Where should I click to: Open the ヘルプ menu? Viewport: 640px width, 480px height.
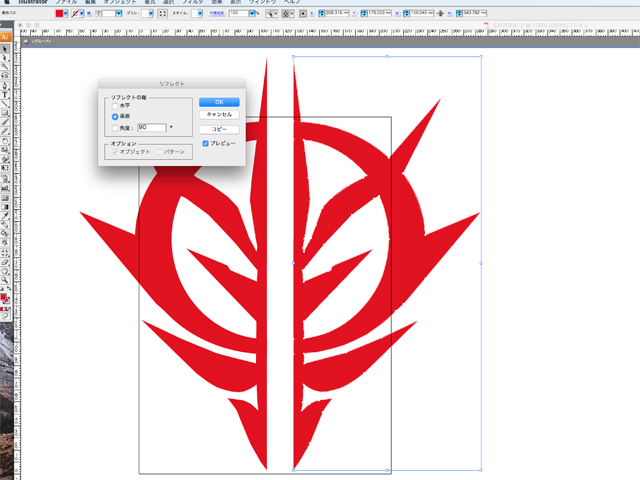292,2
